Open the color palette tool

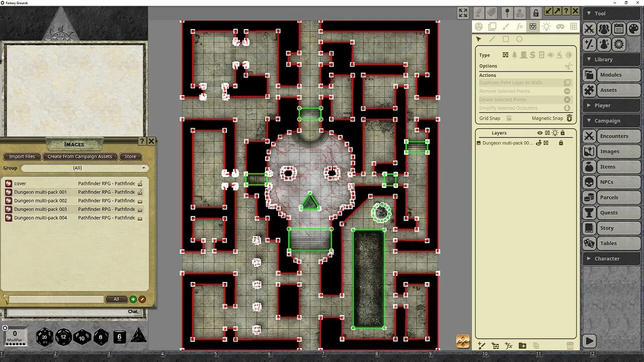[x=634, y=29]
